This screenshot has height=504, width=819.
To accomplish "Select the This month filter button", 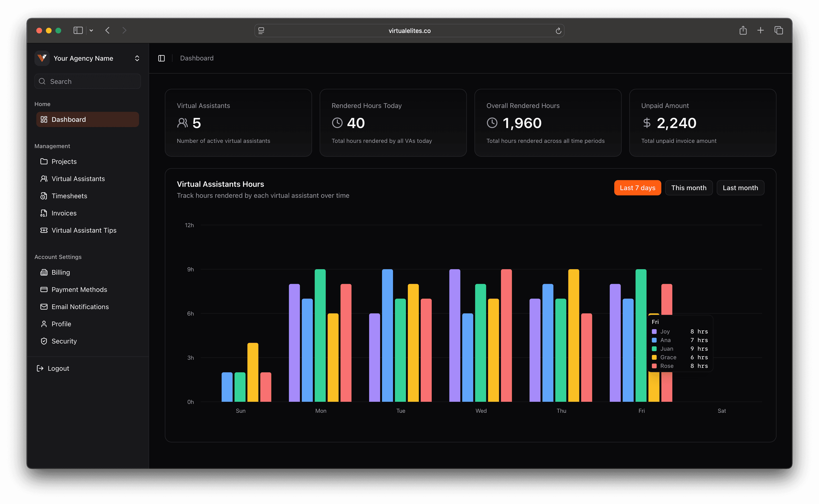I will pos(689,188).
